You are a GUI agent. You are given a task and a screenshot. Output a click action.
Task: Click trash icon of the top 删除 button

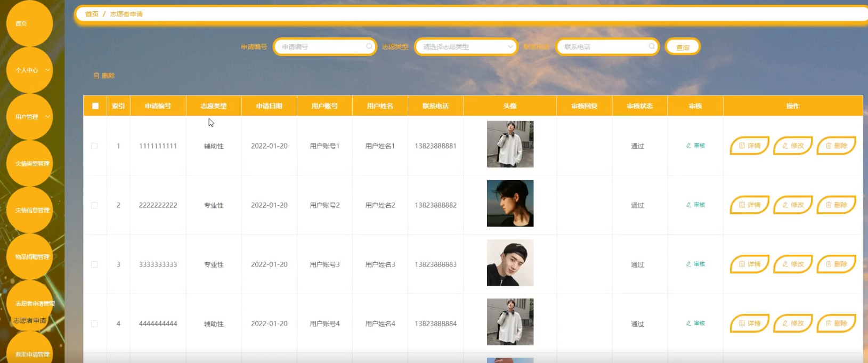coord(96,76)
